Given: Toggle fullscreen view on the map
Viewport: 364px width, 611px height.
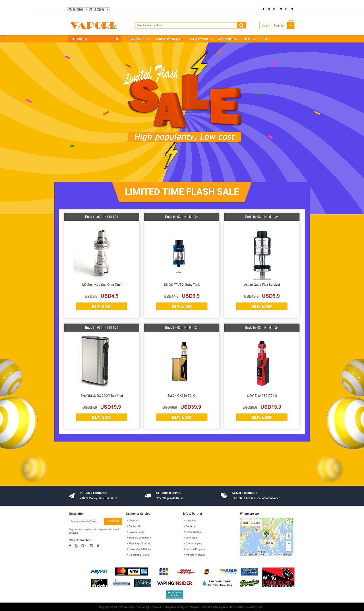Looking at the screenshot, I should pos(288,522).
